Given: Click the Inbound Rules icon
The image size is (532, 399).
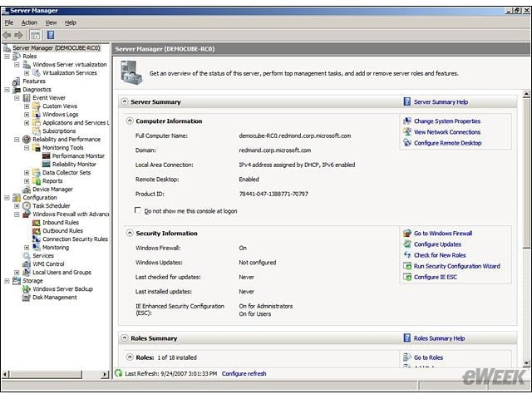Looking at the screenshot, I should [37, 223].
